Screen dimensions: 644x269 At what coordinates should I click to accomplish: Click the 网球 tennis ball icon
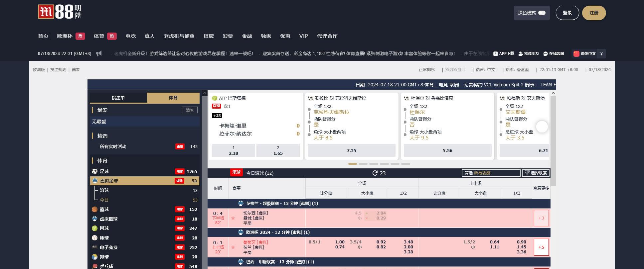tap(94, 228)
